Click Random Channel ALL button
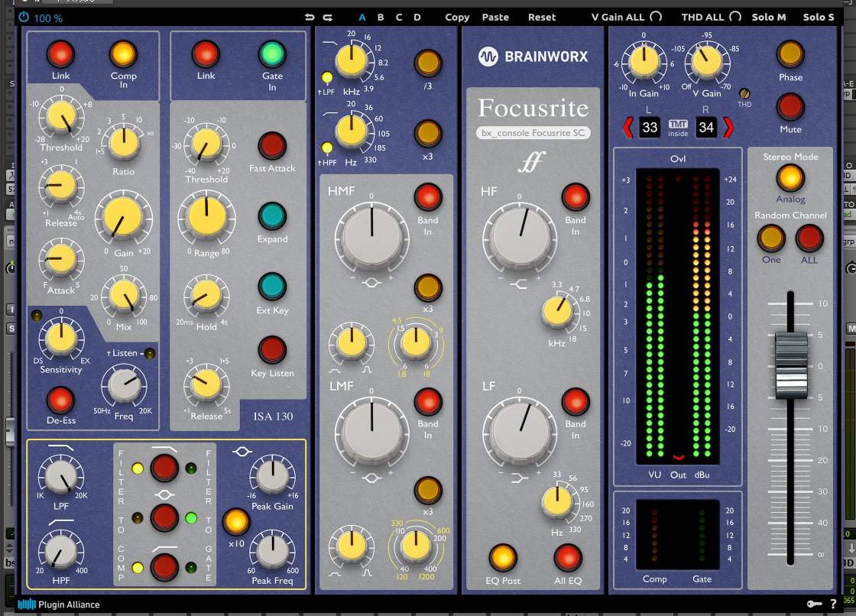Viewport: 856px width, 616px height. (809, 238)
